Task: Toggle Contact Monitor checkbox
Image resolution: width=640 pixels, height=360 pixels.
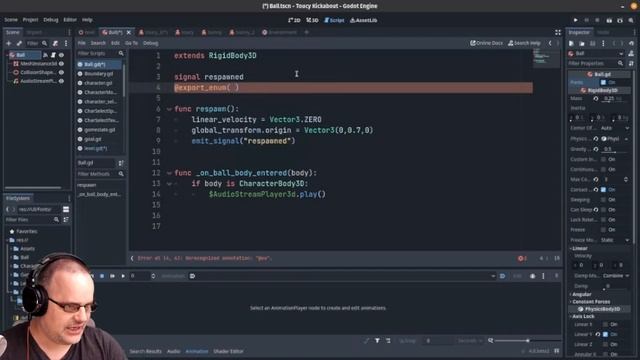Action: 604,190
